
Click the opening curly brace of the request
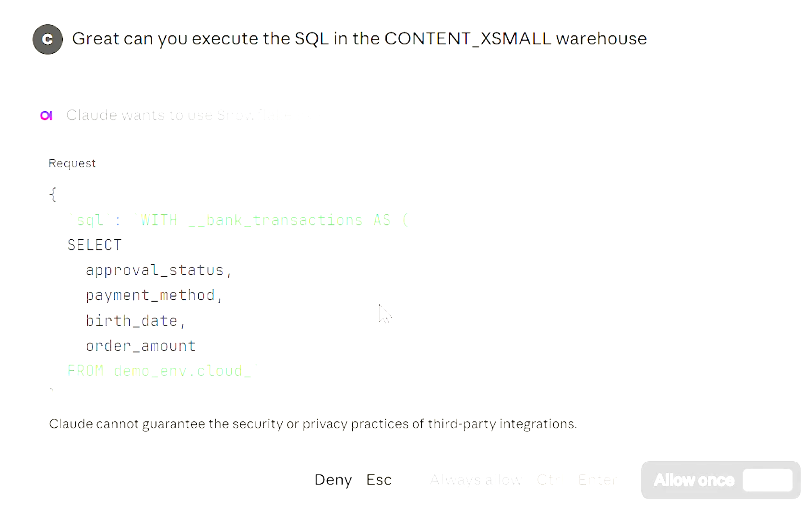53,194
